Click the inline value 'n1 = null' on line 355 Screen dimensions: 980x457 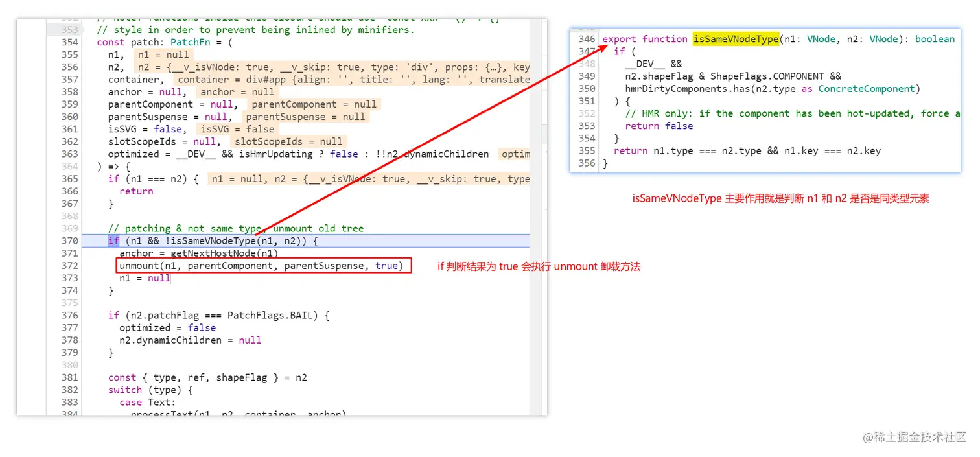coord(164,54)
